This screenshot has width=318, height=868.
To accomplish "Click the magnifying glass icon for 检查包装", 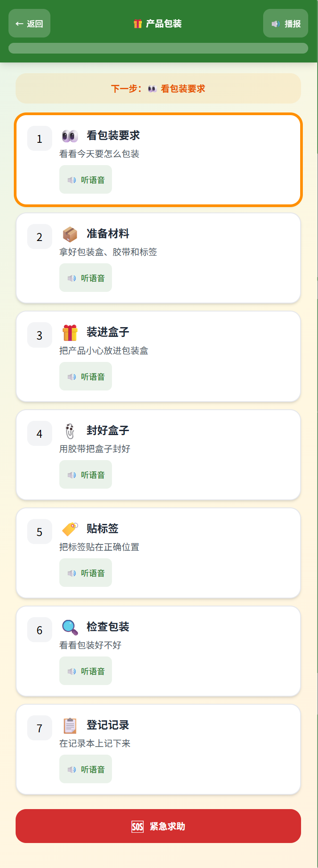I will [70, 627].
